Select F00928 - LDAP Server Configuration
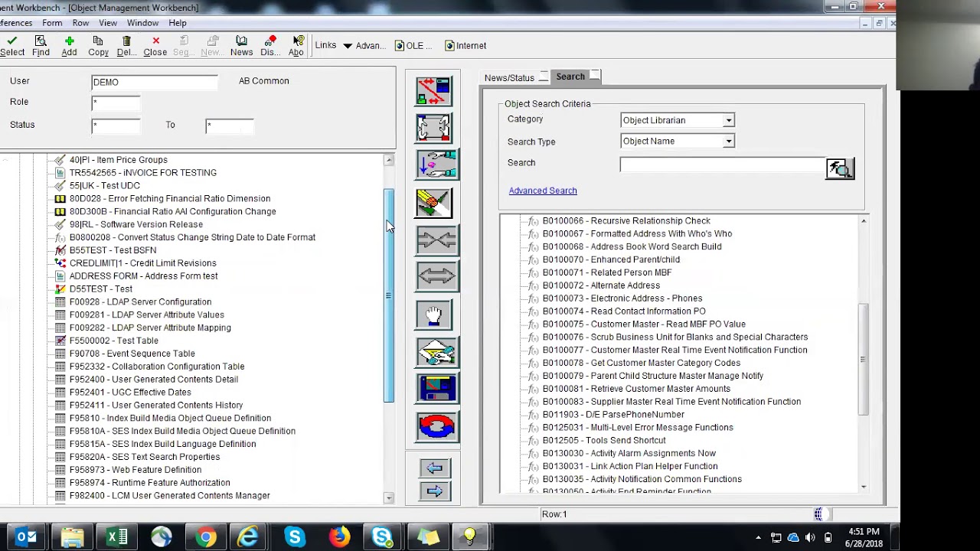980x551 pixels. pyautogui.click(x=140, y=302)
